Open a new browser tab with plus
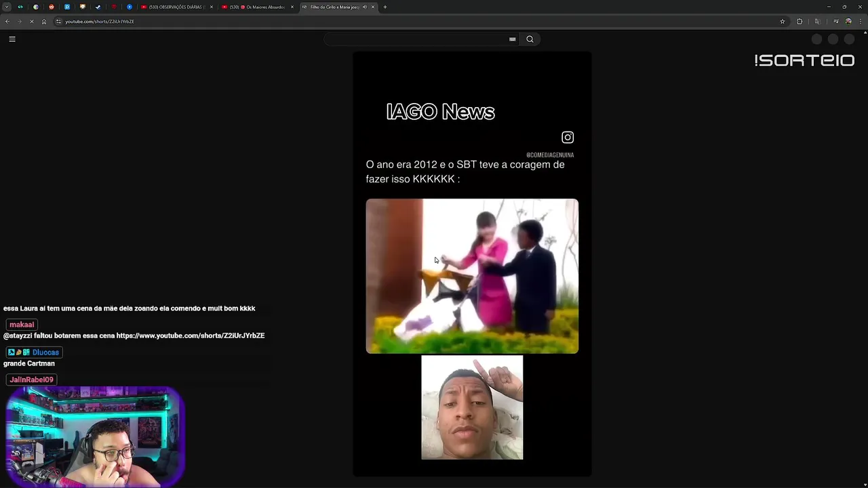 tap(385, 7)
